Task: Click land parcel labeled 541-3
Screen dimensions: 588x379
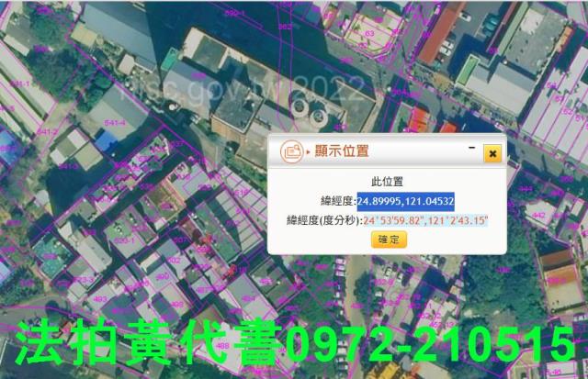Action: coord(67,166)
